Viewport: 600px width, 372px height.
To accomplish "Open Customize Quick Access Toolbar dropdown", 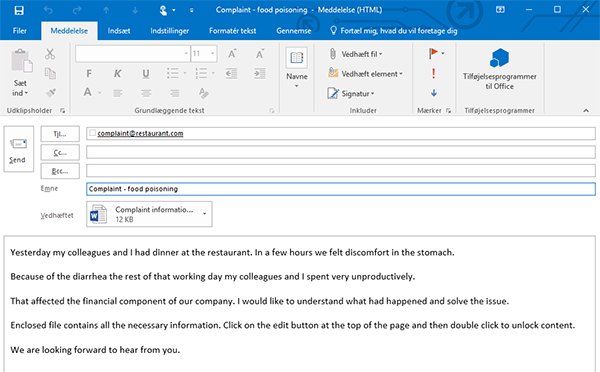I will pos(191,10).
